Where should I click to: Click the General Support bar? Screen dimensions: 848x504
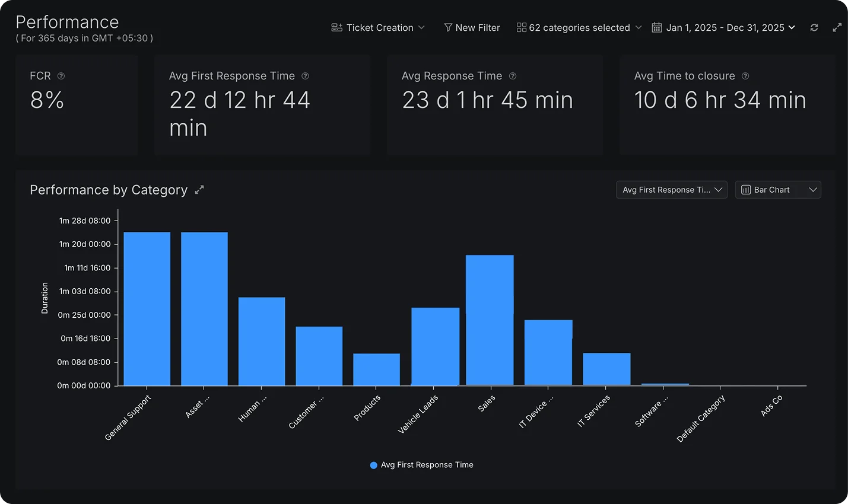(x=147, y=309)
